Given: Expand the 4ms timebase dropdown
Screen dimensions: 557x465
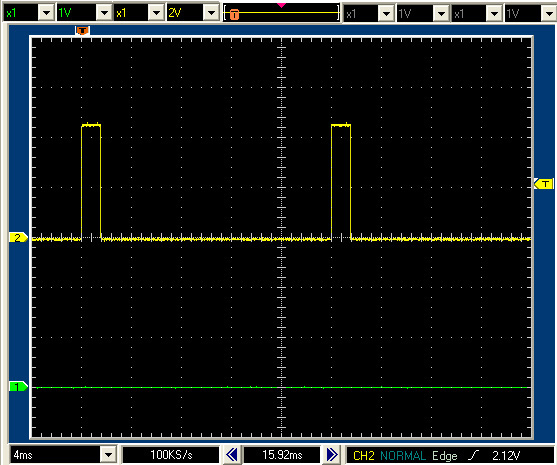Looking at the screenshot, I should click(x=108, y=454).
